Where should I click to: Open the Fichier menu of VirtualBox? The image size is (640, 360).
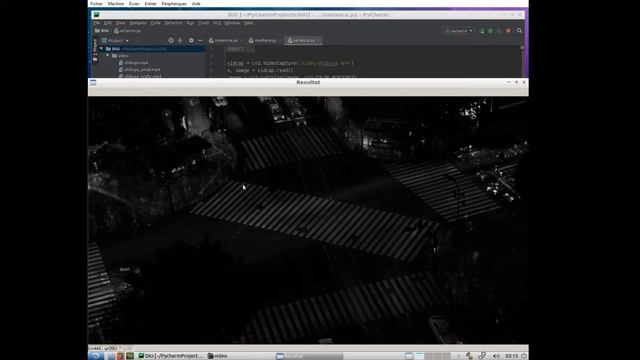click(x=96, y=4)
